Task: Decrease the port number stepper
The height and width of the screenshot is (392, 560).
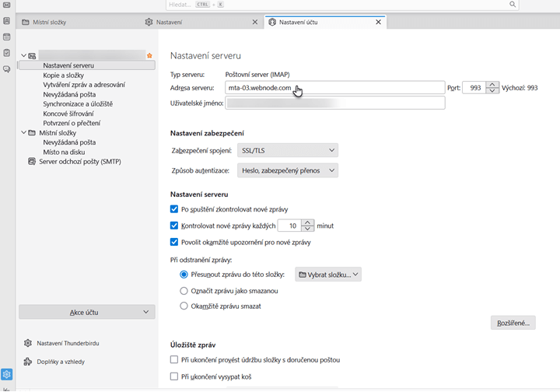Action: coord(492,91)
